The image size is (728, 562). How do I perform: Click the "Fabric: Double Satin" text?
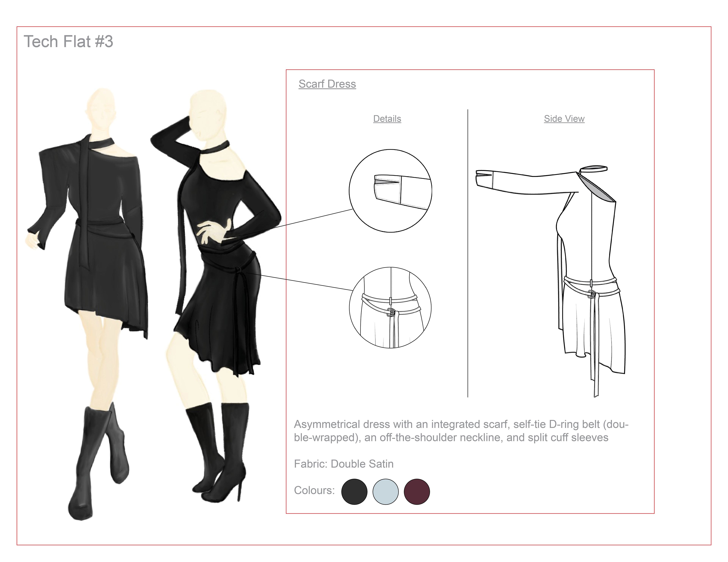pos(344,464)
